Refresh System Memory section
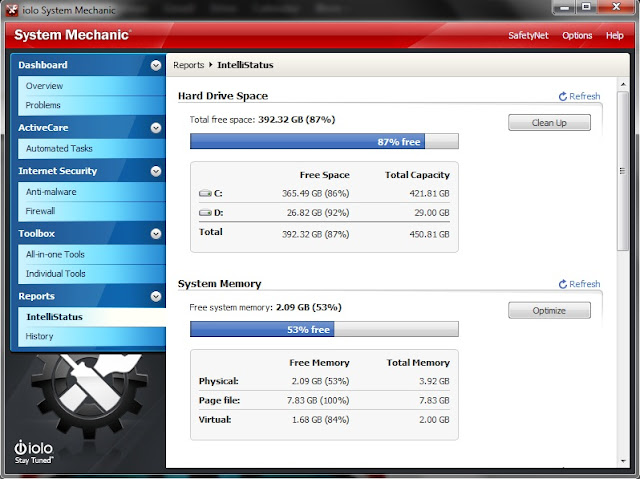Screen dimensions: 640x479 coord(579,284)
